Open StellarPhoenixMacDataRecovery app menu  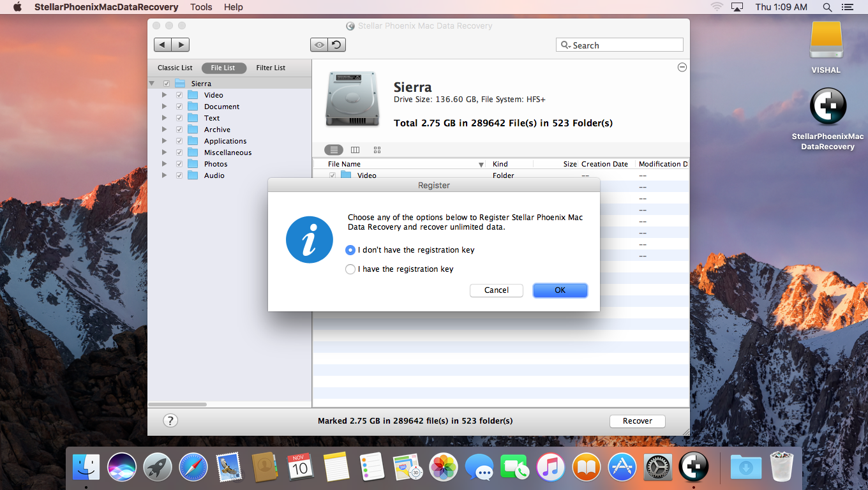pyautogui.click(x=106, y=7)
